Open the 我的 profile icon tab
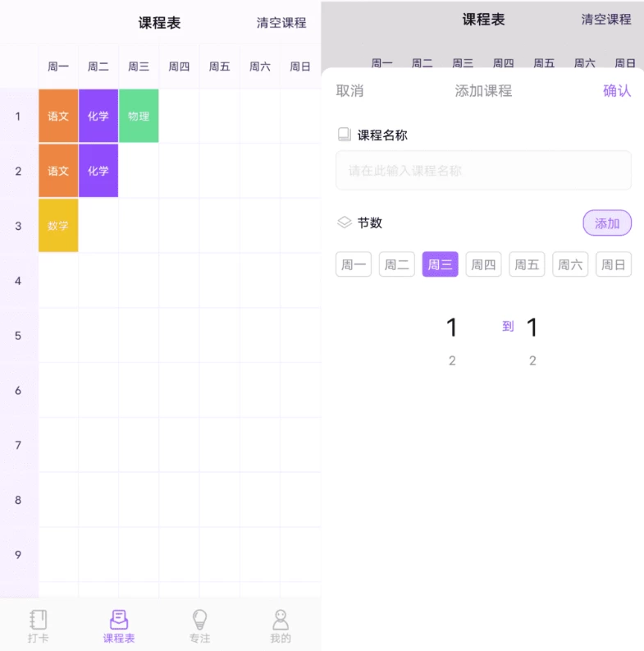 (281, 626)
